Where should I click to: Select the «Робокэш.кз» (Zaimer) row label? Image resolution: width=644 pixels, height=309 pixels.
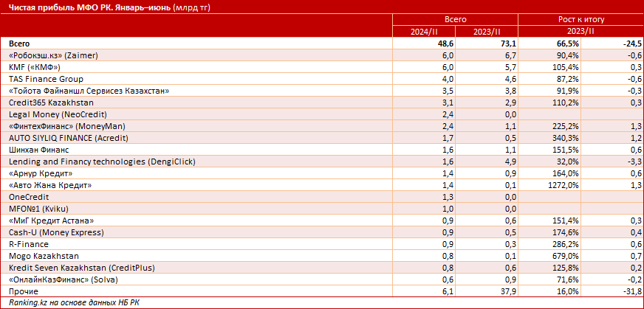(x=53, y=55)
